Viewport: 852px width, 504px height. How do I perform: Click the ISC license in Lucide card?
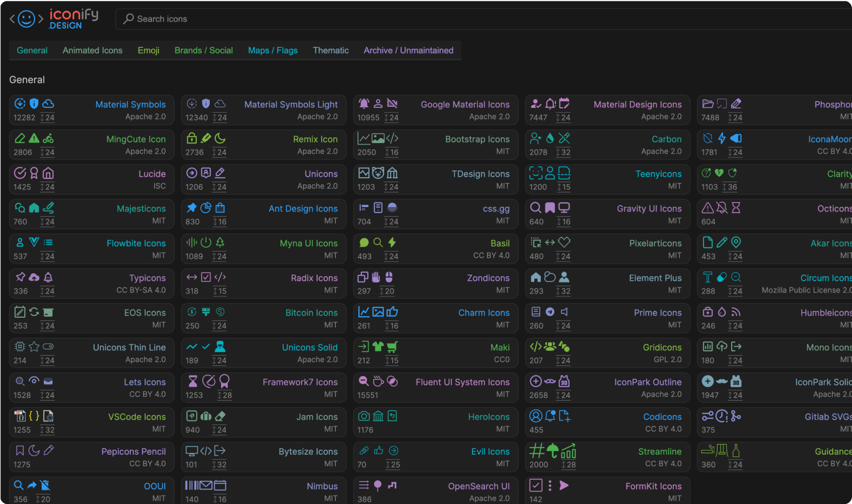pyautogui.click(x=160, y=186)
